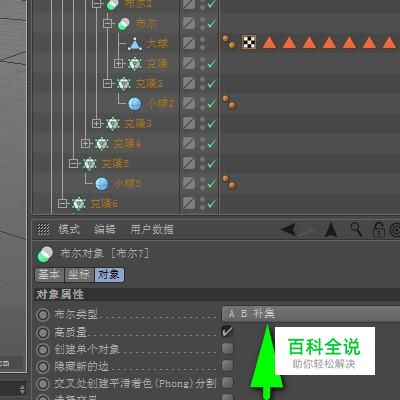
Task: Select the brown two-ball tag on the 小球5 row
Action: point(229,183)
